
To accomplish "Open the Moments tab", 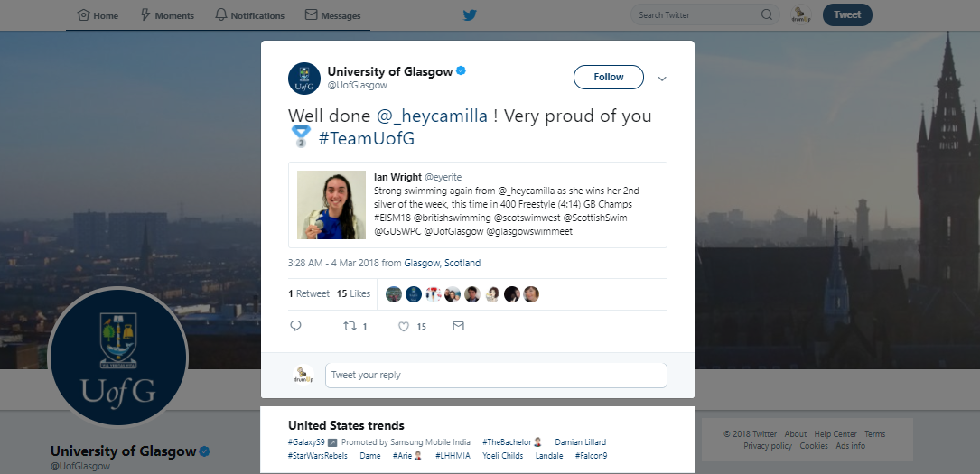I will (x=167, y=15).
